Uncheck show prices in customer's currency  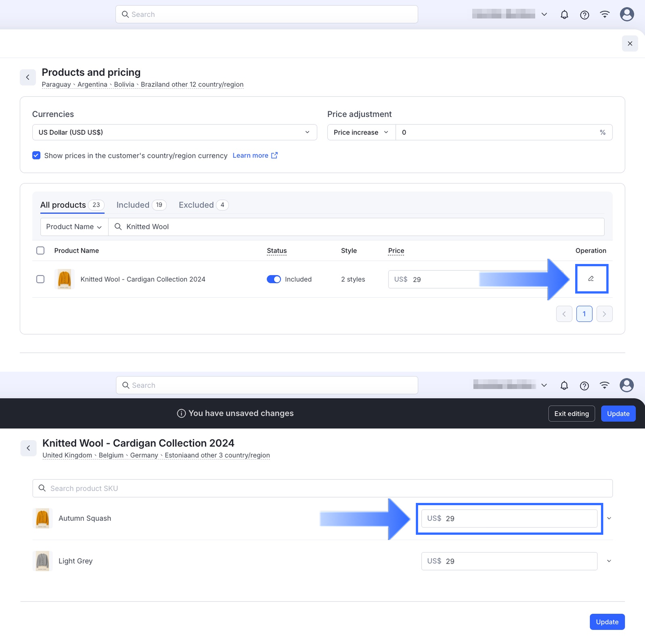[x=36, y=156]
